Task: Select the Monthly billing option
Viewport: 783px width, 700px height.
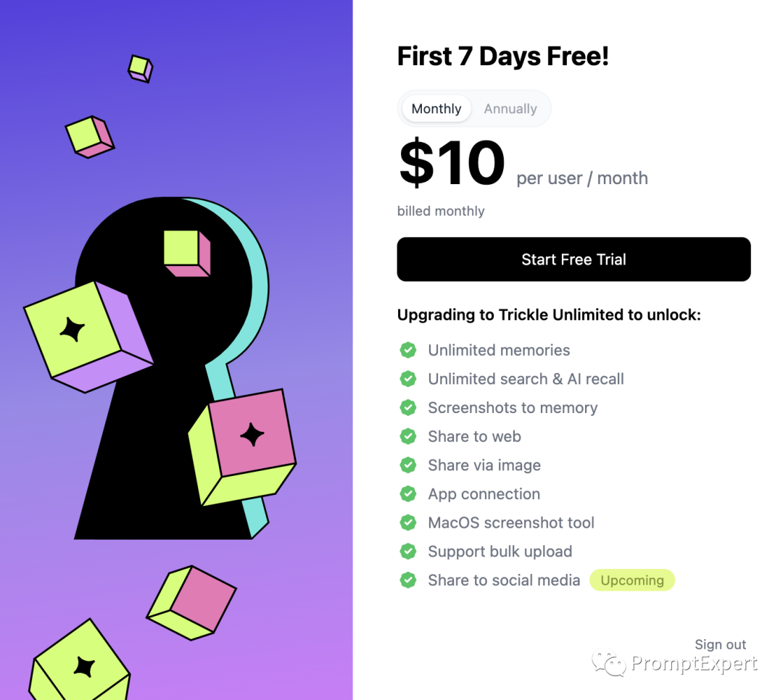Action: pos(436,109)
